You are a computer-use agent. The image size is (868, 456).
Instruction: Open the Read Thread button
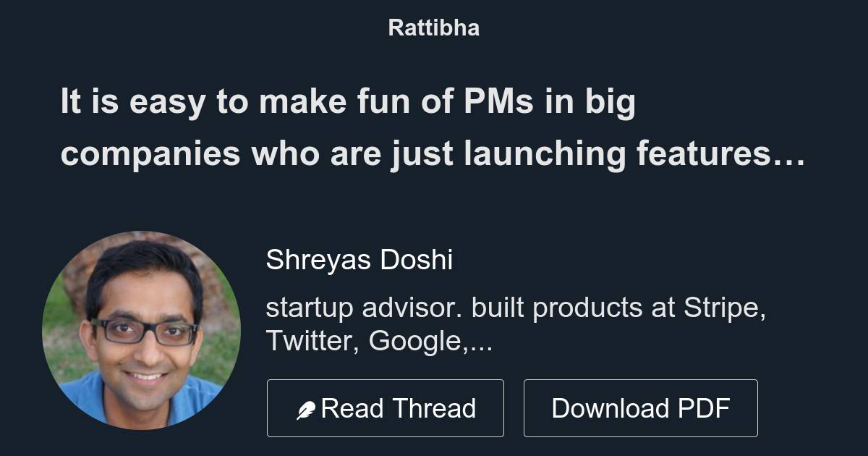[x=385, y=408]
